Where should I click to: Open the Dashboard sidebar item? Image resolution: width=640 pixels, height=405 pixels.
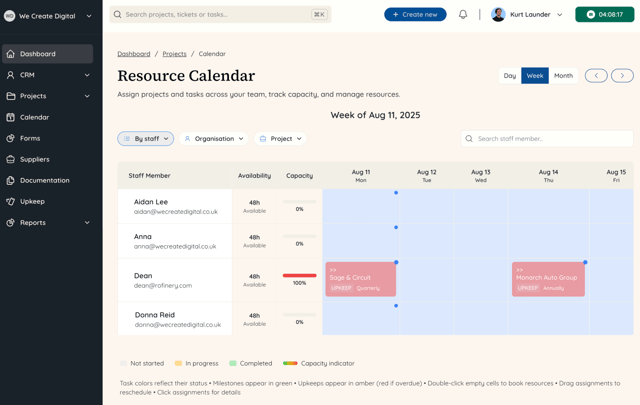click(47, 54)
